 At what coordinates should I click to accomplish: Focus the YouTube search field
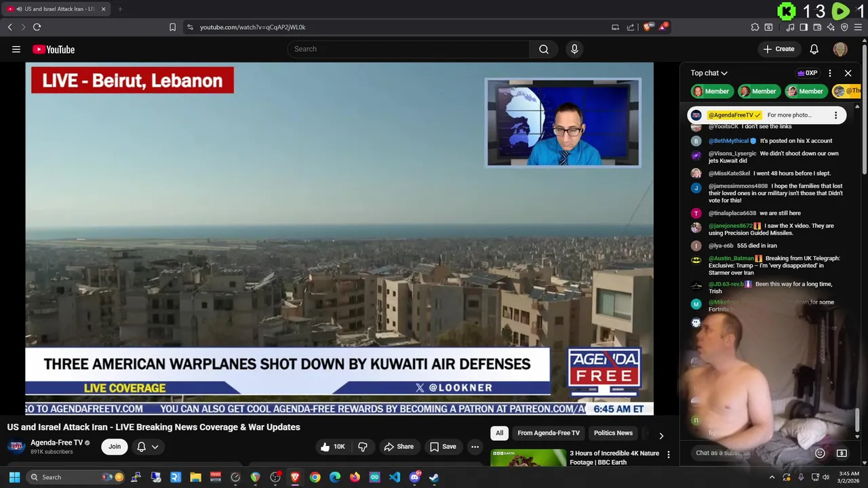(409, 49)
